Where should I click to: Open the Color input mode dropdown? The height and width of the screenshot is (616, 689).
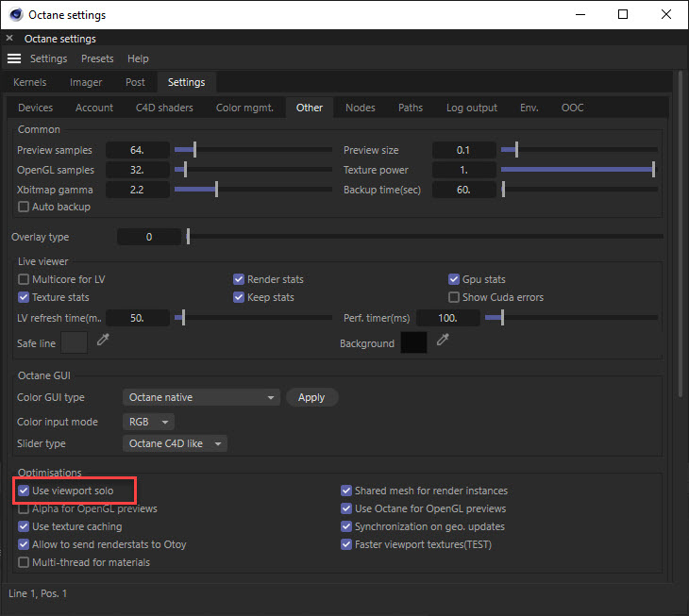tap(148, 422)
